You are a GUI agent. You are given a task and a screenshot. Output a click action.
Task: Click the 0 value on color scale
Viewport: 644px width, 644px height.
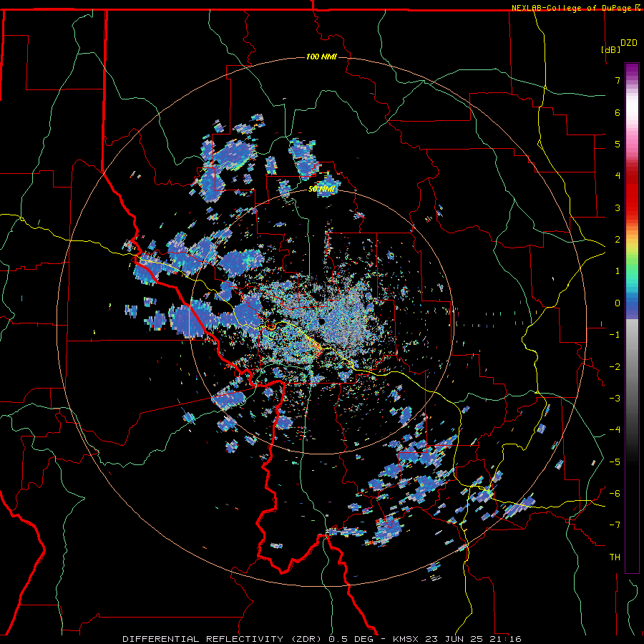tap(618, 303)
